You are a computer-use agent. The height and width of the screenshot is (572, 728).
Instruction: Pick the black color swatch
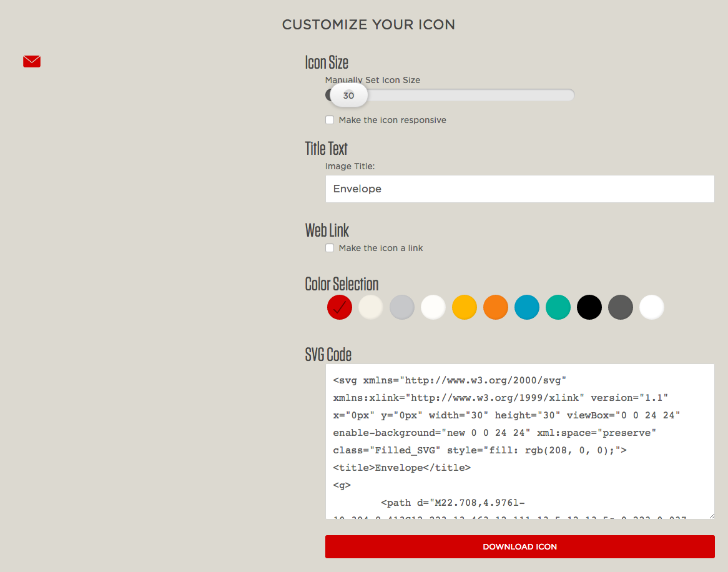(589, 307)
